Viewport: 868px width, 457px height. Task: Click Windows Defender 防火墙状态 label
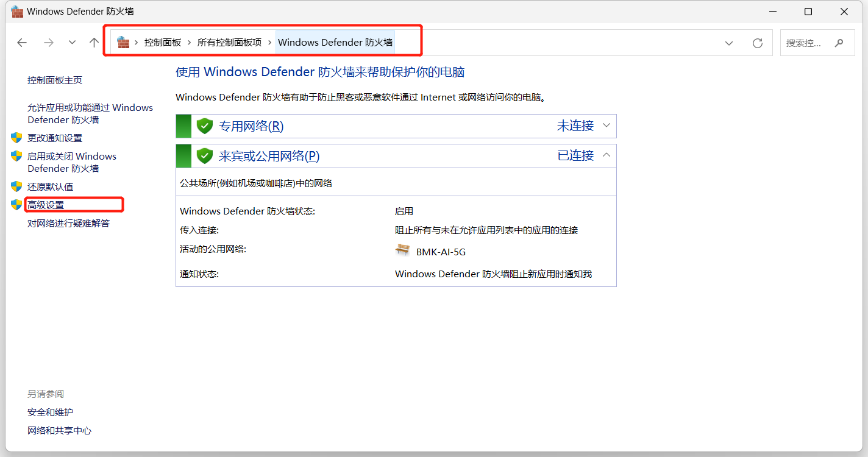click(247, 211)
